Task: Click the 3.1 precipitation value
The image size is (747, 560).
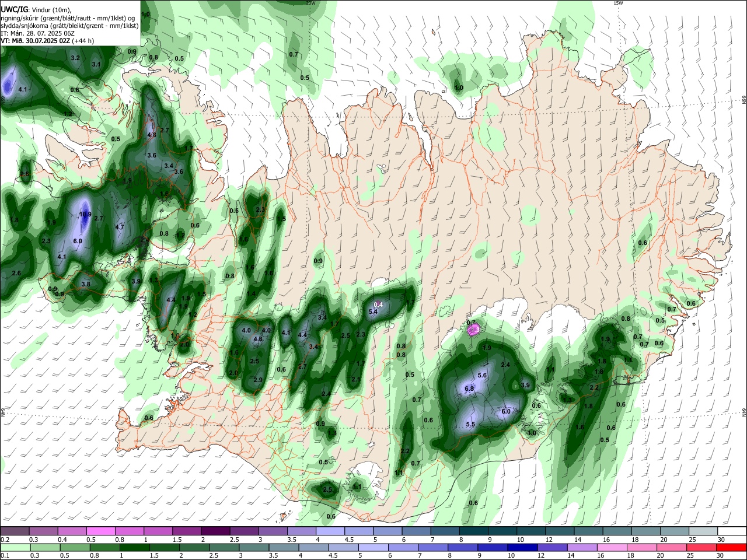Action: pyautogui.click(x=96, y=64)
